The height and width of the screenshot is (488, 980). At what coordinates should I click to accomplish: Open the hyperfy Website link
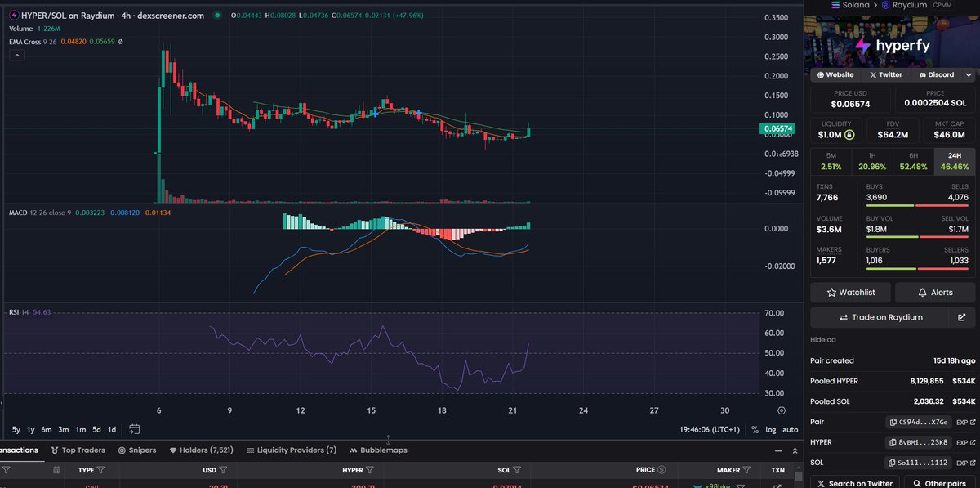[835, 74]
